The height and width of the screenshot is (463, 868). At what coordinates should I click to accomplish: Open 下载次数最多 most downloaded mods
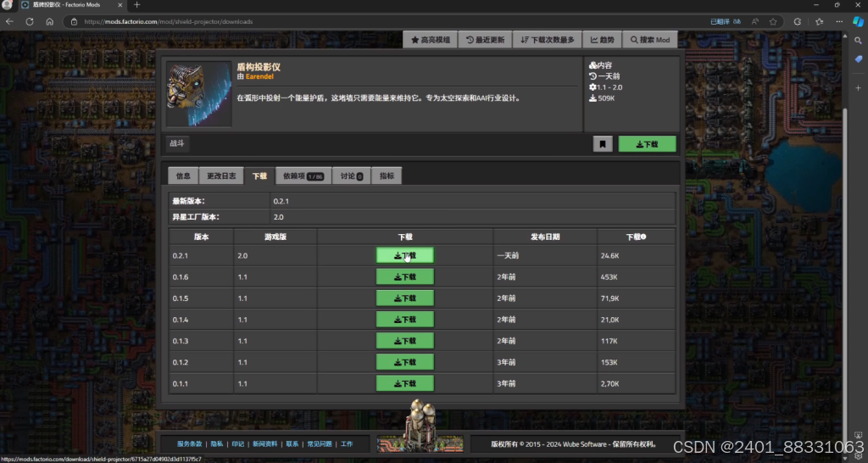547,40
